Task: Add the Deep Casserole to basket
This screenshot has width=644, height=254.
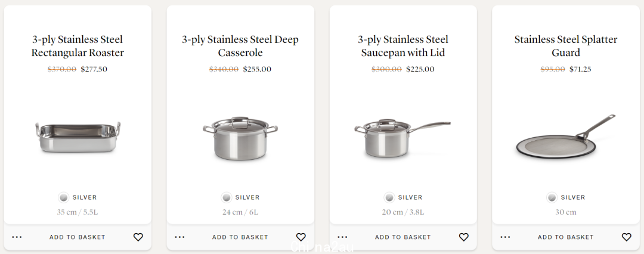Action: (240, 237)
